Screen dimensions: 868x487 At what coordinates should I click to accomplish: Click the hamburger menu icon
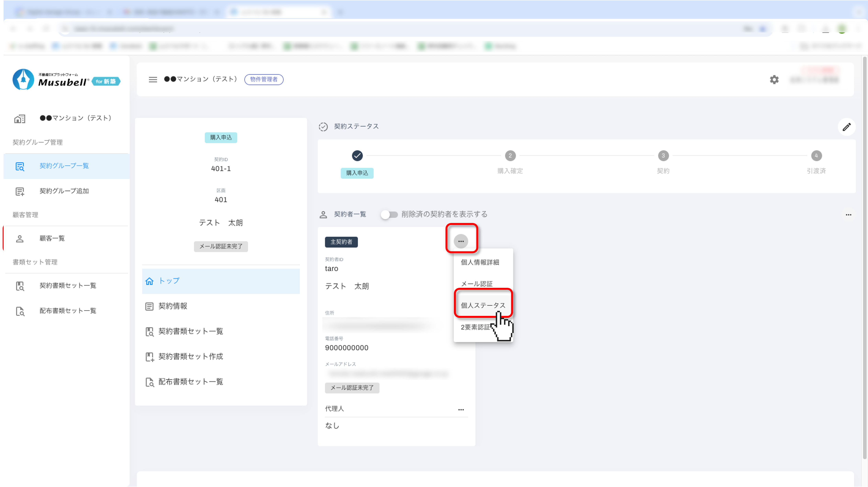(x=153, y=80)
